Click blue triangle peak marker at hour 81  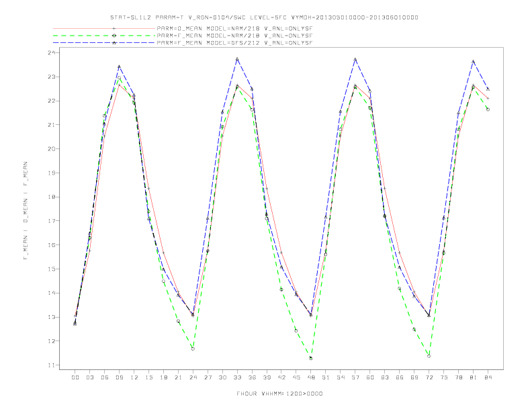(474, 61)
